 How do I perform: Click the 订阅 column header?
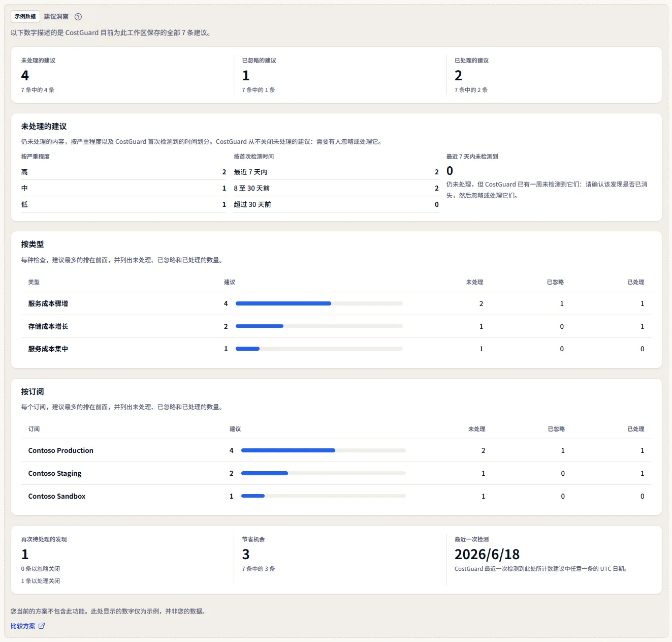click(34, 429)
